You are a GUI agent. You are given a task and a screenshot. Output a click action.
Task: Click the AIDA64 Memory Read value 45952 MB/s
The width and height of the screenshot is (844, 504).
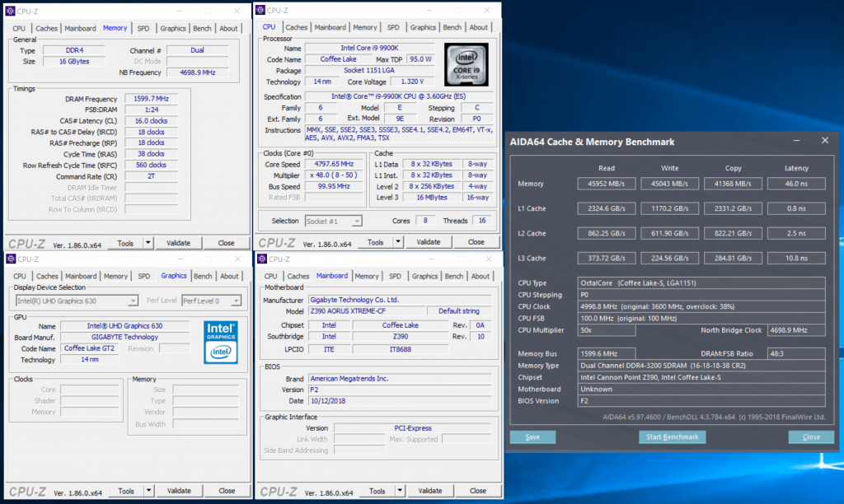(607, 184)
